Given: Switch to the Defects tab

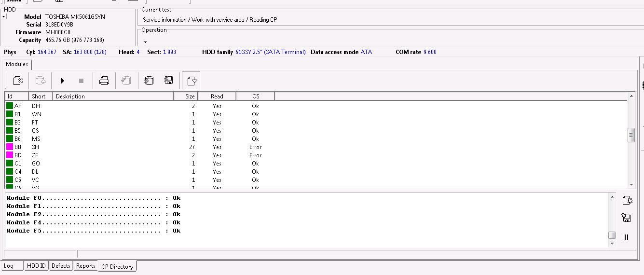Looking at the screenshot, I should 61,266.
